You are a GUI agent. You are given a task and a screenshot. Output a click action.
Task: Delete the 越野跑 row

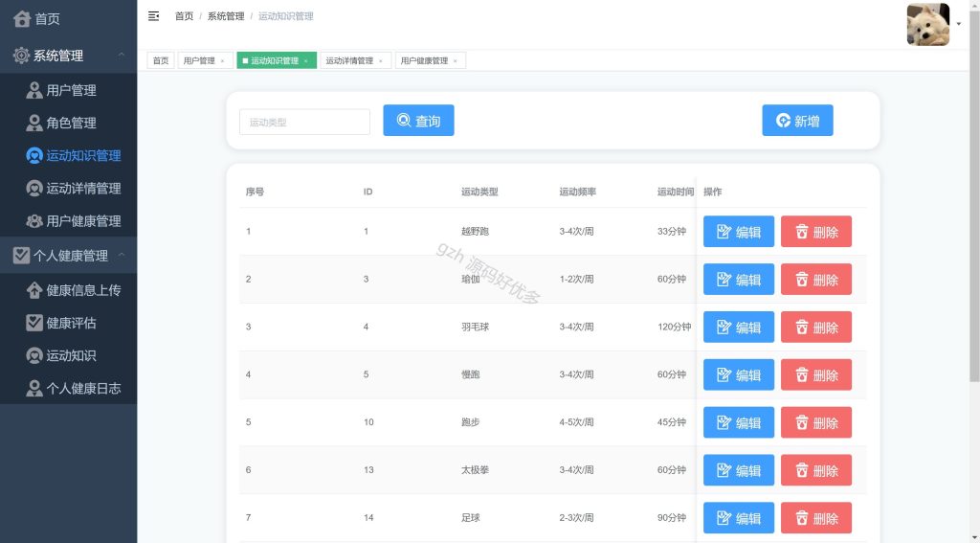click(816, 232)
